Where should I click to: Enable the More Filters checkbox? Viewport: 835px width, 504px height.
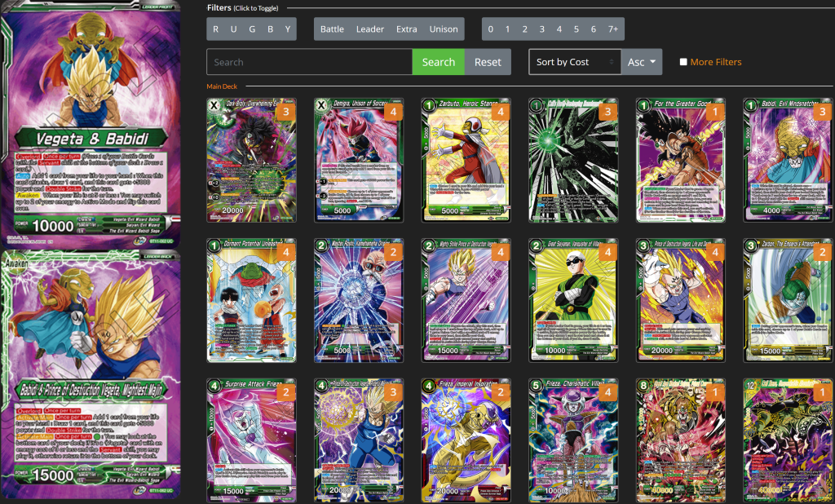pyautogui.click(x=683, y=62)
